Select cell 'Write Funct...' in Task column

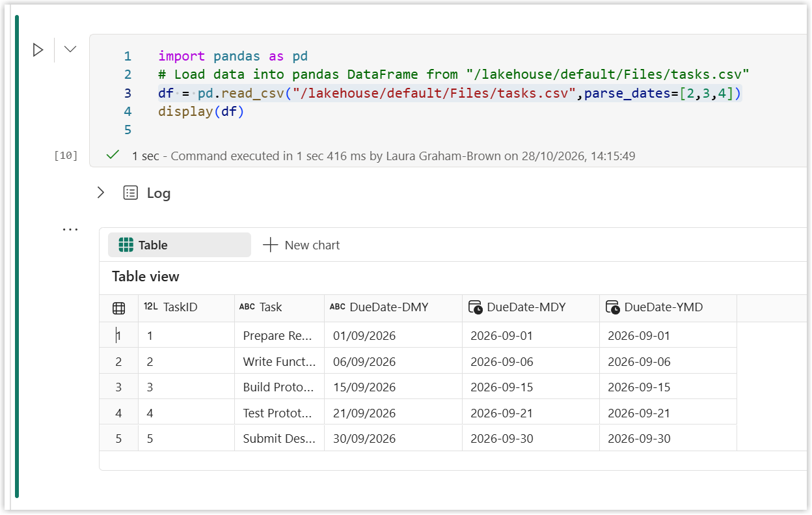280,361
